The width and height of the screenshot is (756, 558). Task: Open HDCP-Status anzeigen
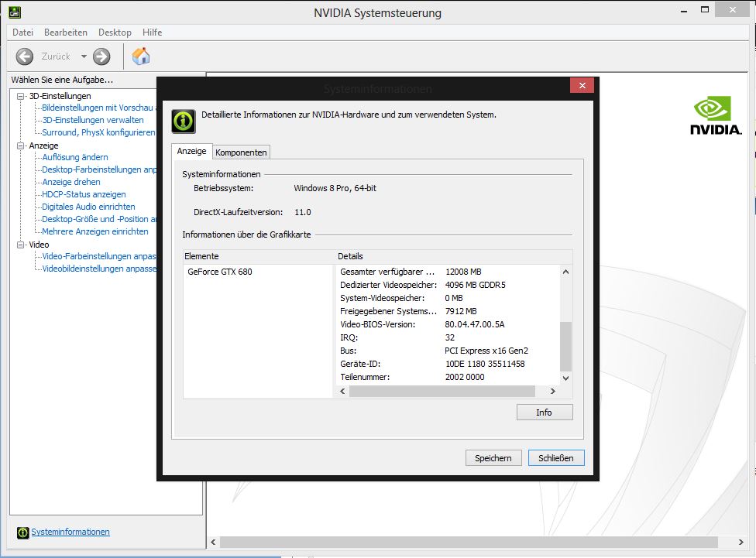tap(84, 194)
